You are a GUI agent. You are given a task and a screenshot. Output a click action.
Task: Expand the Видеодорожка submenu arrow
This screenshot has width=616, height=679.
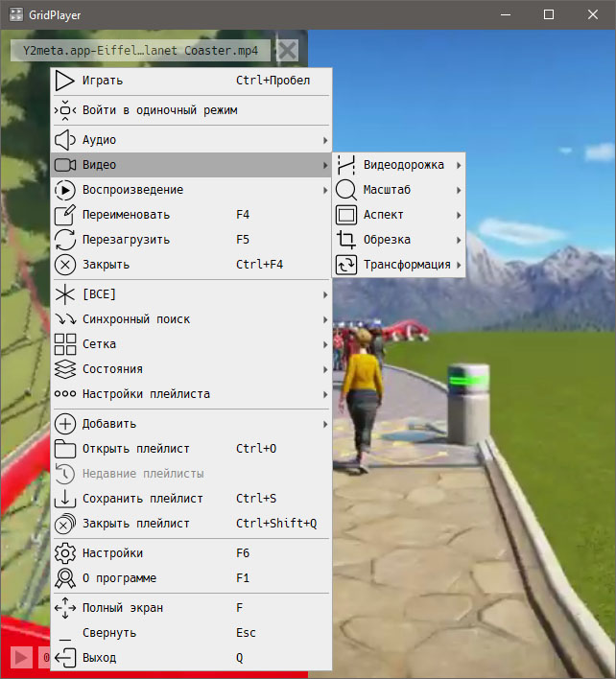459,165
